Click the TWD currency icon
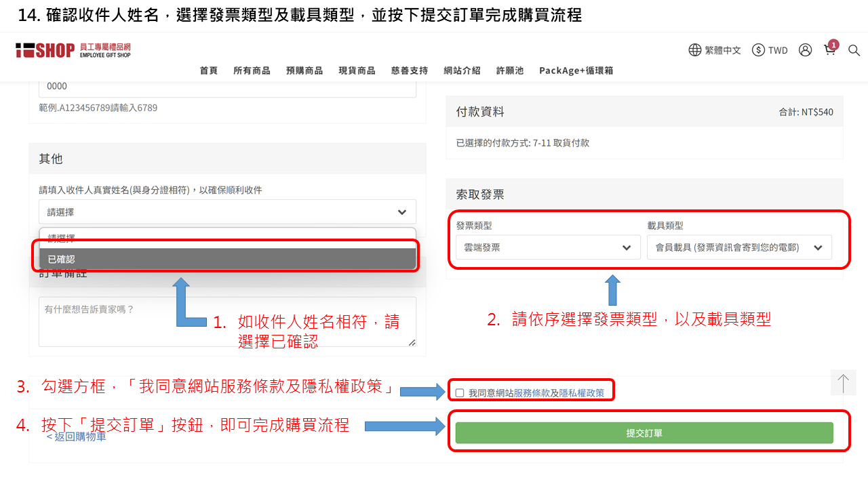This screenshot has width=868, height=488. point(758,50)
